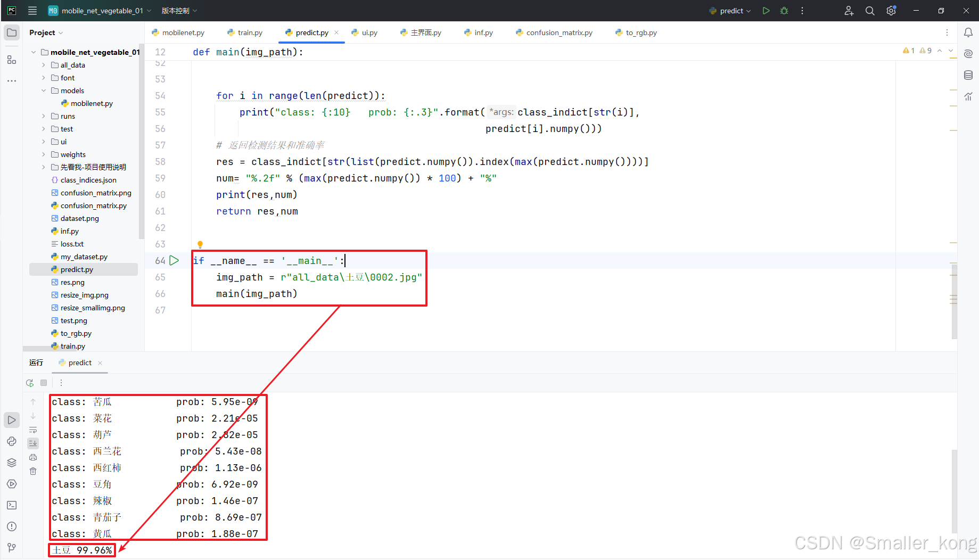Open editor tabs more options
Viewport: 979px width, 560px height.
click(x=947, y=32)
